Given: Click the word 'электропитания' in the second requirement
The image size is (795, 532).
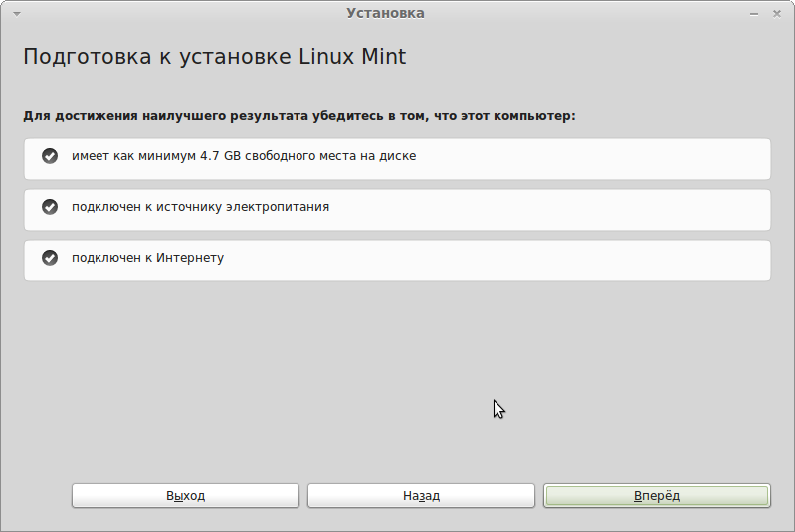Looking at the screenshot, I should (278, 207).
